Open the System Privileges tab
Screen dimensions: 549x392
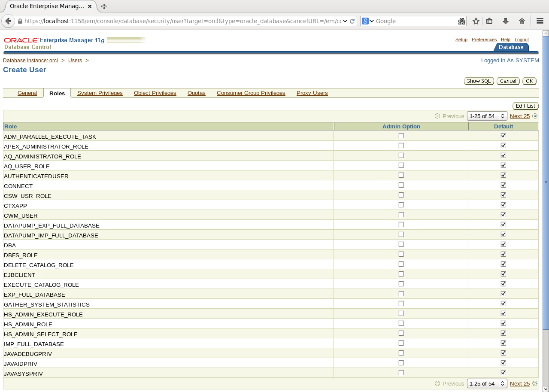click(100, 93)
